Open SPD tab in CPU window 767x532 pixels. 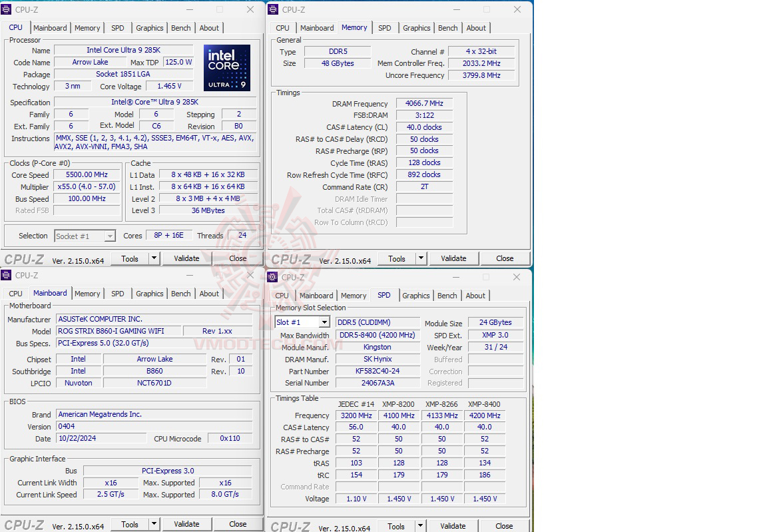click(117, 28)
